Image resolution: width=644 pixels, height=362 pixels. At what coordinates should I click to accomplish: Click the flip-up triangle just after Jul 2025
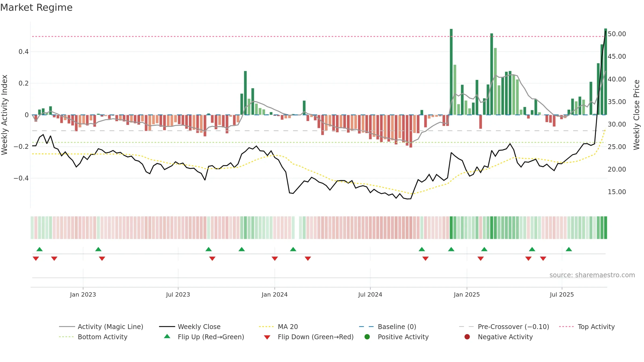[569, 249]
